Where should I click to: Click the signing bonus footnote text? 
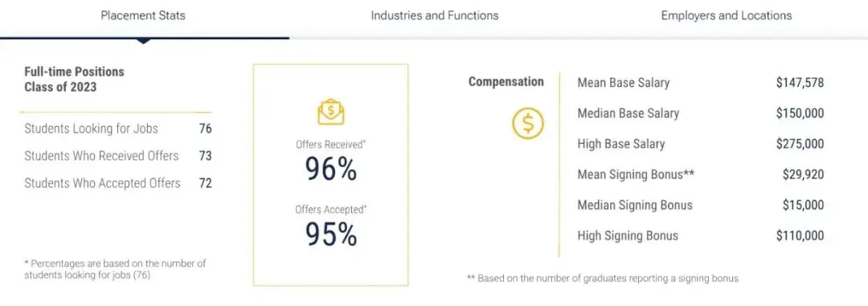click(603, 279)
